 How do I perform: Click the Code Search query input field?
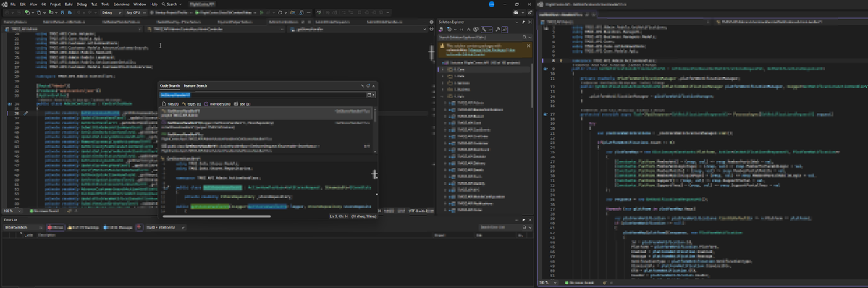tap(263, 95)
